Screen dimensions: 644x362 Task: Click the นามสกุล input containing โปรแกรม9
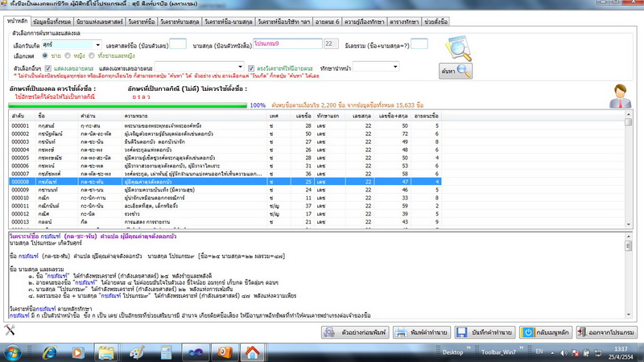[287, 43]
